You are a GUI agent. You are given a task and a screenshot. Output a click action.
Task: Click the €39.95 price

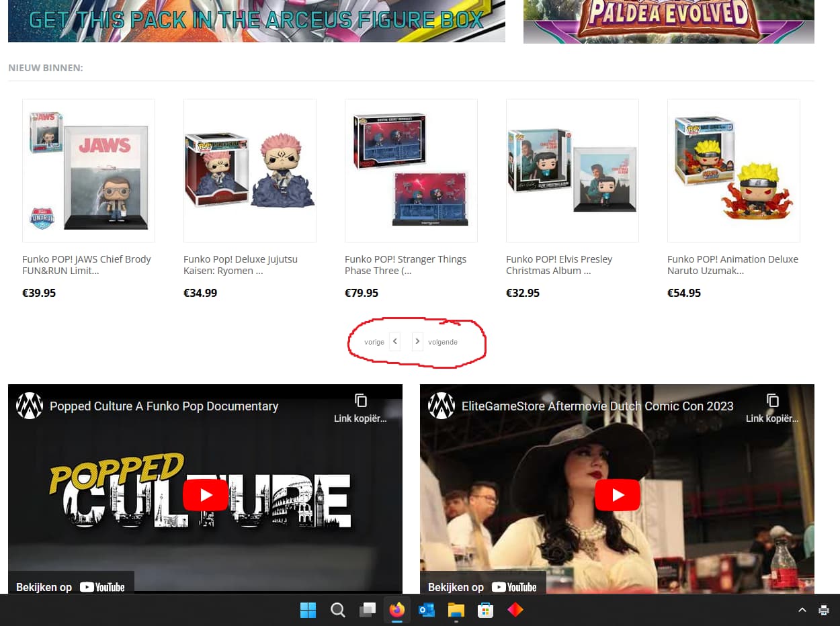[39, 293]
